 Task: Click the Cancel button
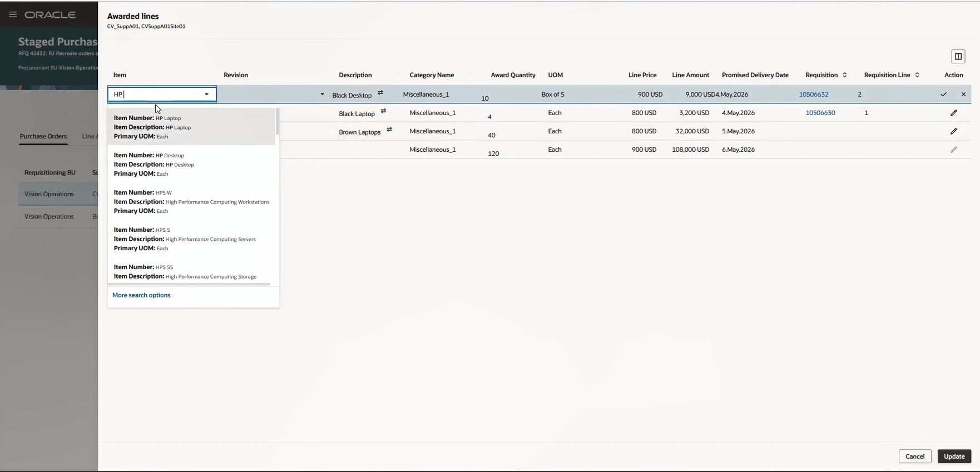[915, 456]
